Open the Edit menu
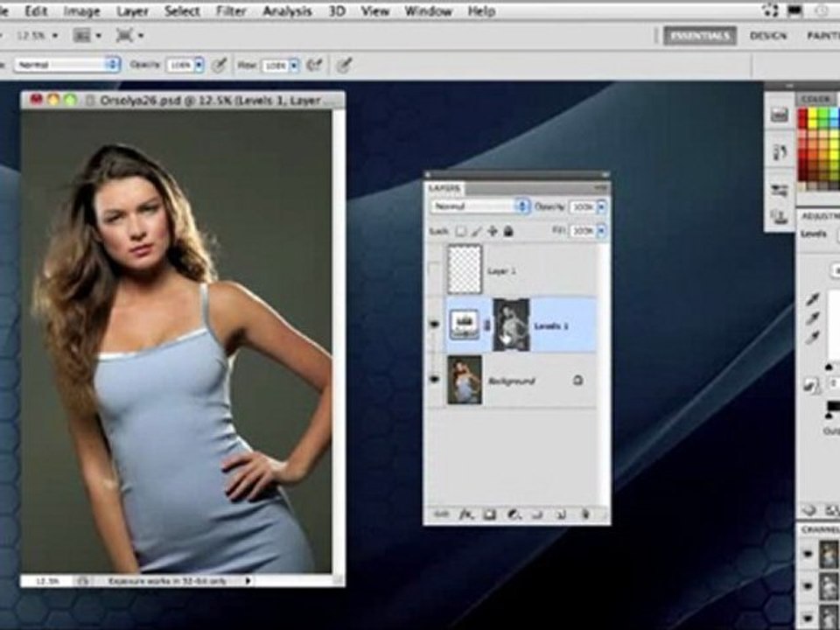Screen dimensions: 840x630 [36, 10]
